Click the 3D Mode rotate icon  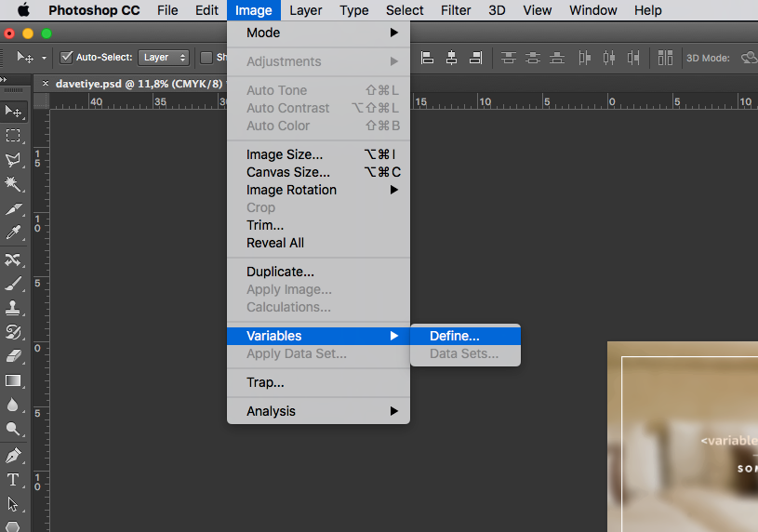pyautogui.click(x=750, y=58)
